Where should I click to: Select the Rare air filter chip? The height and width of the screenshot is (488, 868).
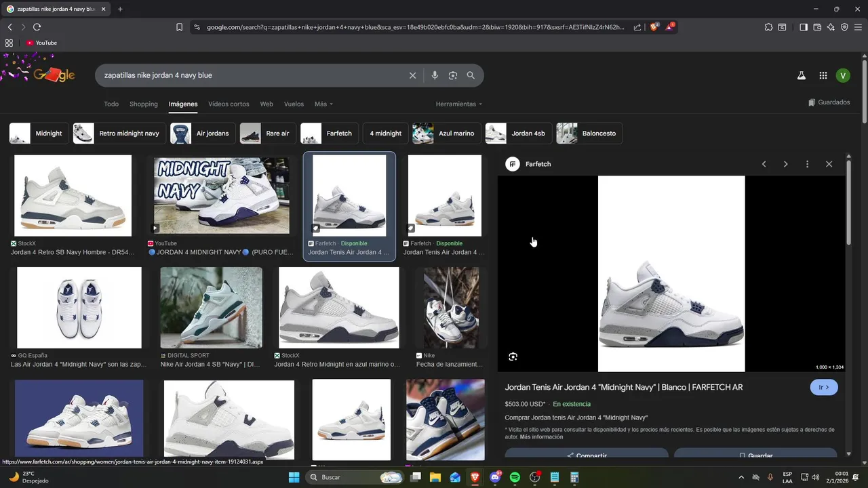pyautogui.click(x=268, y=134)
